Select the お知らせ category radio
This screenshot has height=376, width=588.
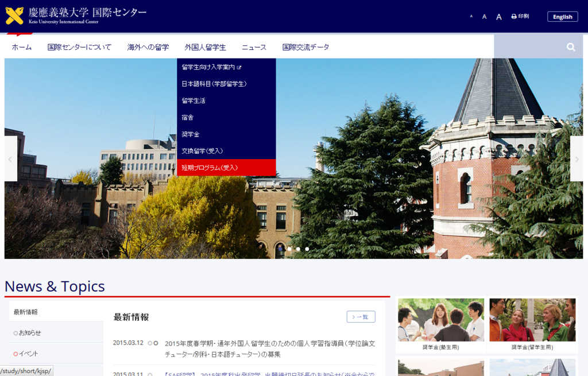[14, 332]
